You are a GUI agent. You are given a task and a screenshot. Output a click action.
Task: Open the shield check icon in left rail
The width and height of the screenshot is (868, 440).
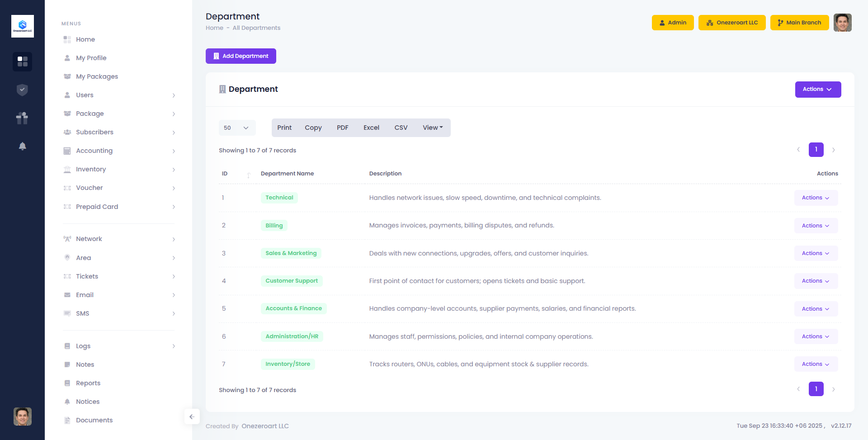[22, 90]
